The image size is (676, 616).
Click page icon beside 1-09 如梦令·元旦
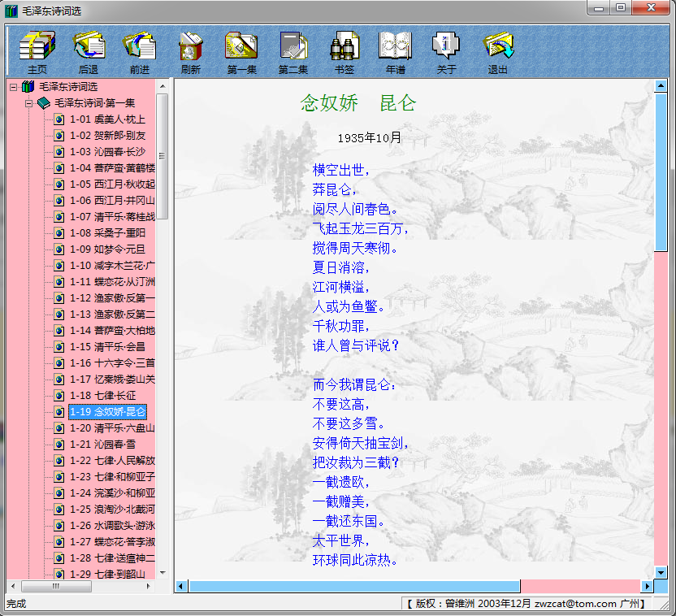59,249
